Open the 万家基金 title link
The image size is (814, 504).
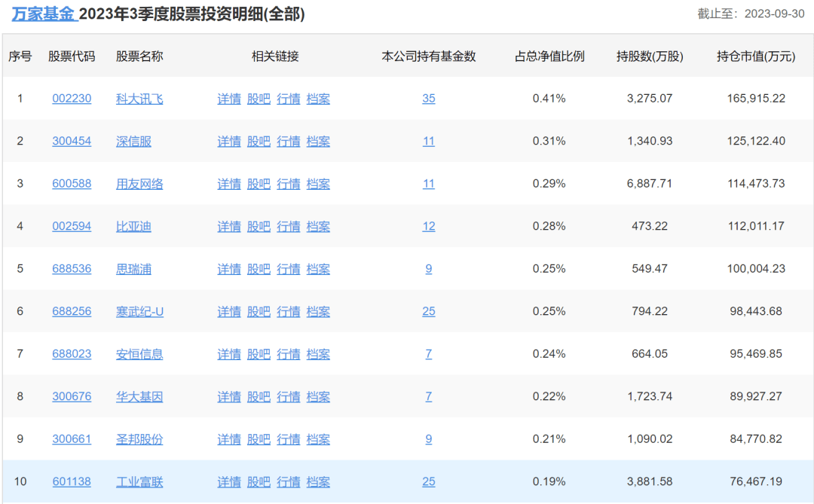44,14
